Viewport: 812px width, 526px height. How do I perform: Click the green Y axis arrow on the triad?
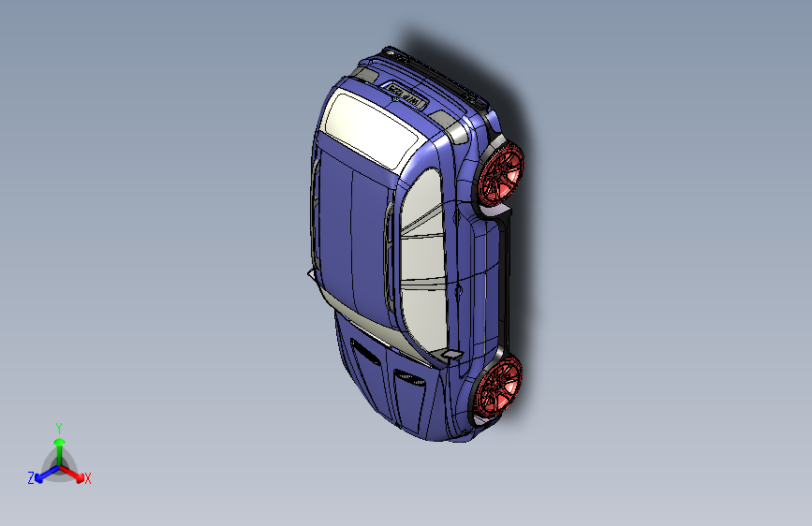click(x=60, y=452)
